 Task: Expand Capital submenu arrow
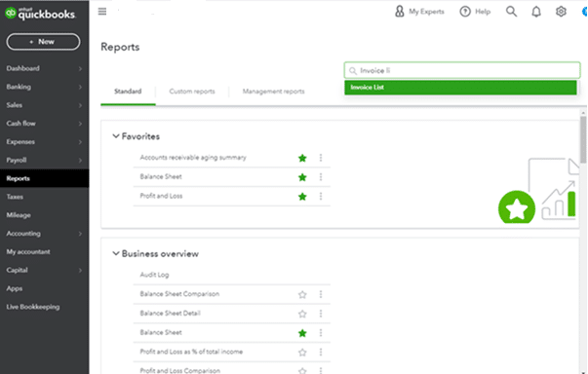80,271
